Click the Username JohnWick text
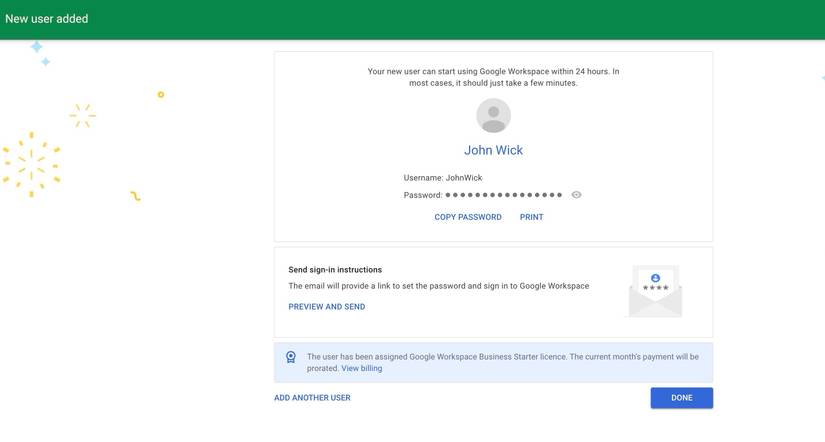825x442 pixels. (x=443, y=178)
